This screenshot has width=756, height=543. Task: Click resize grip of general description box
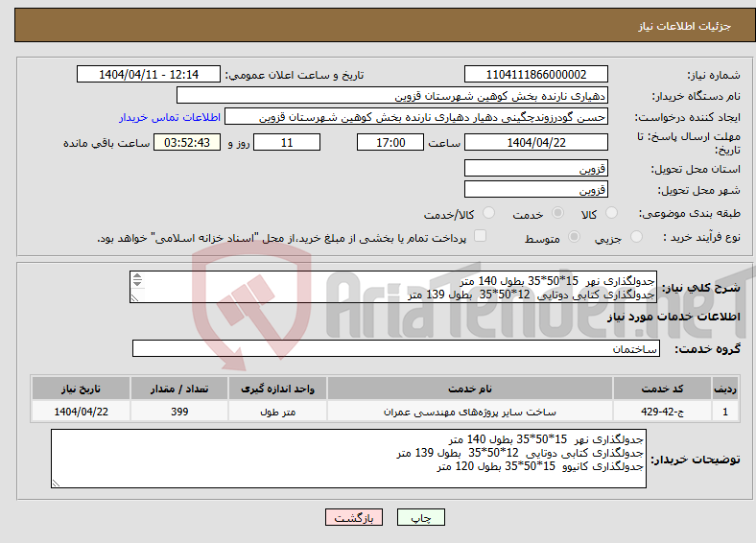click(134, 298)
